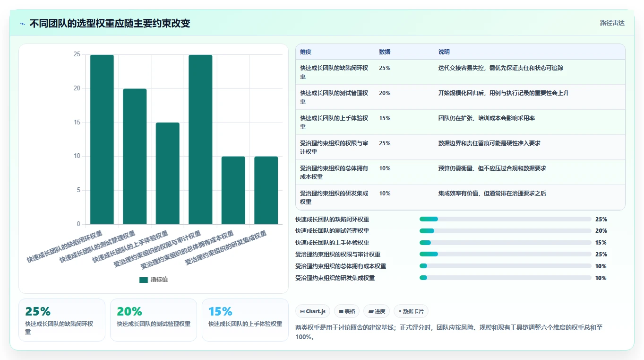Click table cell 快速成长团队的上手体验权重
This screenshot has height=360, width=644.
334,122
